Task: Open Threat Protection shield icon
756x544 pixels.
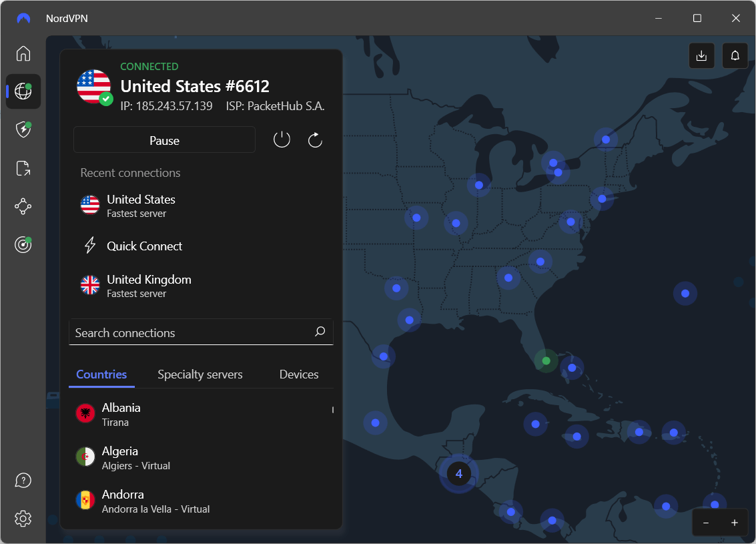Action: [23, 129]
